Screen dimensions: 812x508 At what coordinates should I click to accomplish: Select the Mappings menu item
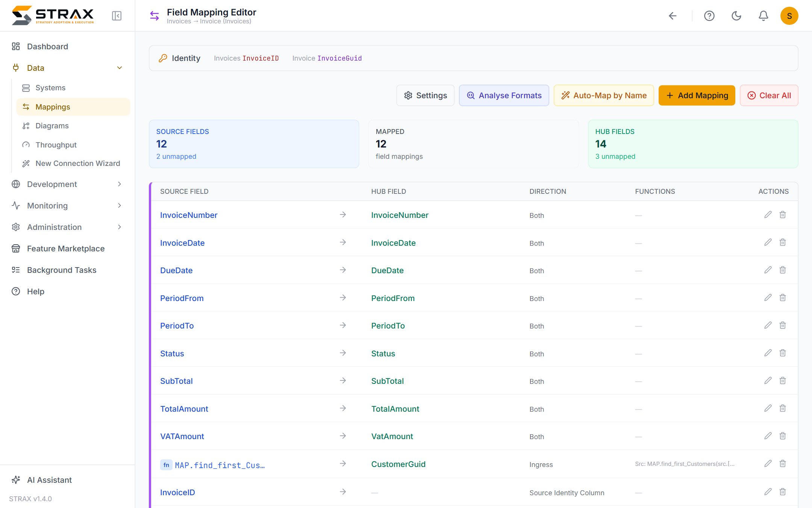[x=73, y=107]
